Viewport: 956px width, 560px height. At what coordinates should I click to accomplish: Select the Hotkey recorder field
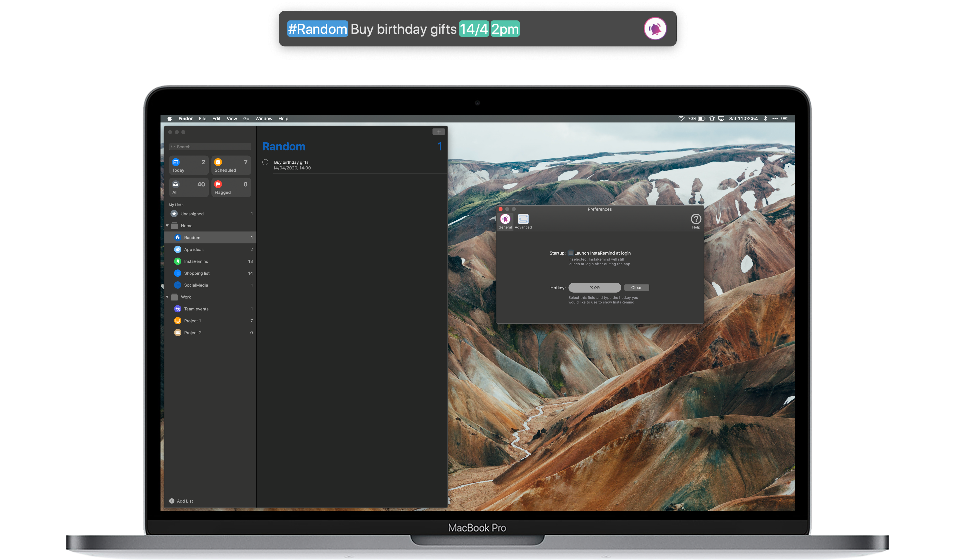594,288
